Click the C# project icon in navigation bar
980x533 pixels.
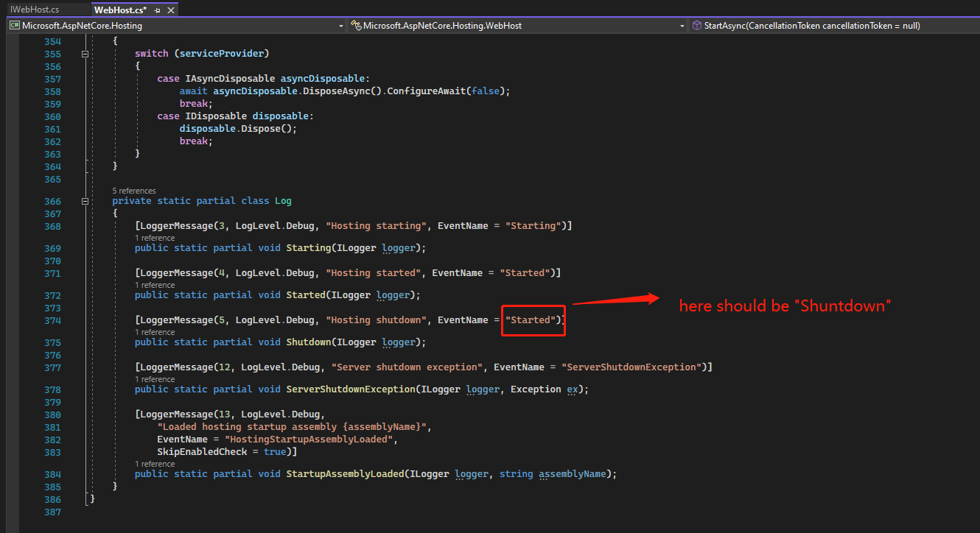coord(14,26)
